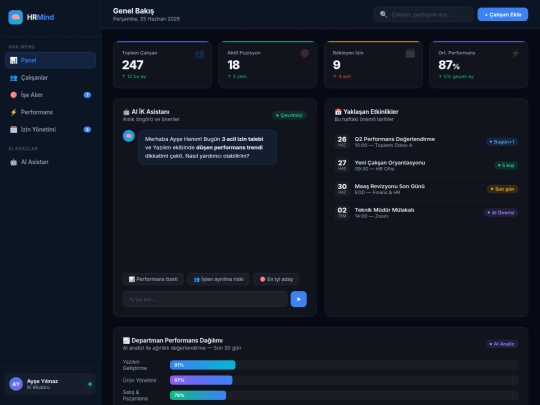Open the Panel menu item

coord(50,60)
